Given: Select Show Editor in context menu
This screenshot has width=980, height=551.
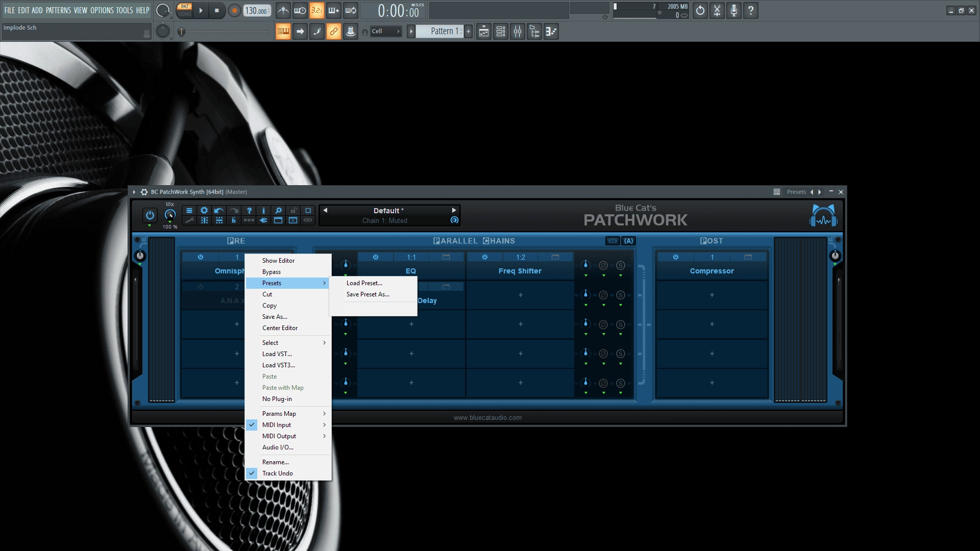Looking at the screenshot, I should [288, 261].
